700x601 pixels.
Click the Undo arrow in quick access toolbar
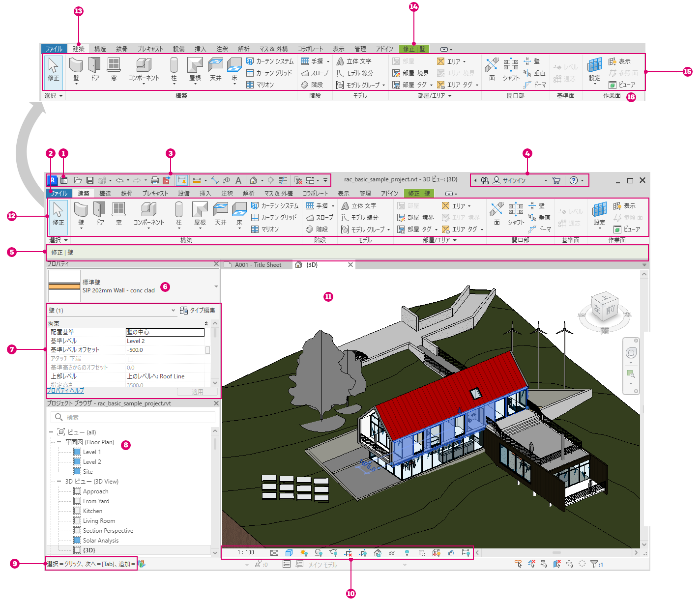119,180
